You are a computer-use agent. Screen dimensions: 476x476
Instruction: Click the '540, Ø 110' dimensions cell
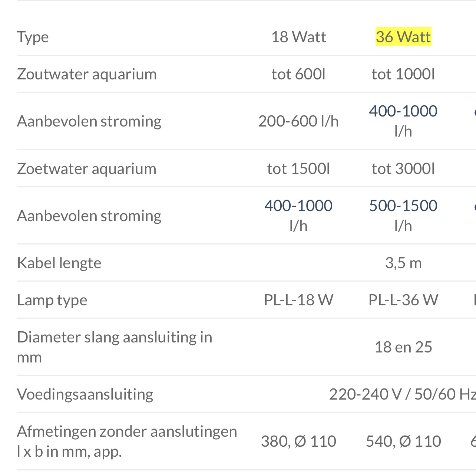tap(403, 441)
